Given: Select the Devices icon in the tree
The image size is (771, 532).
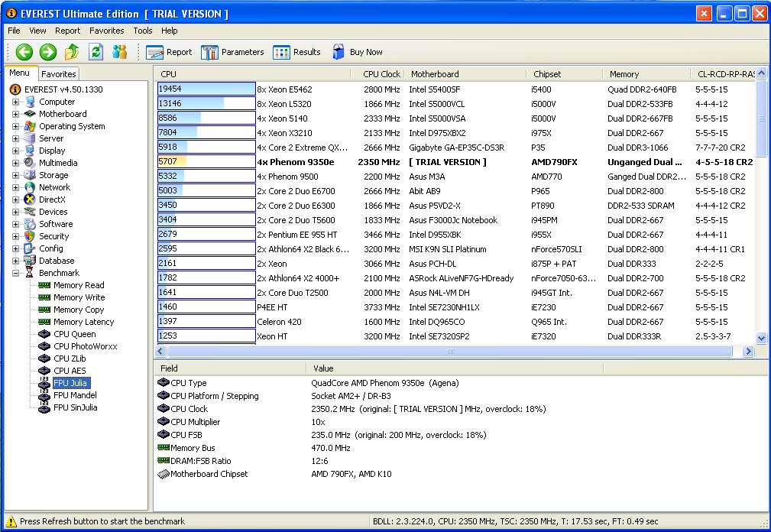Looking at the screenshot, I should tap(30, 212).
